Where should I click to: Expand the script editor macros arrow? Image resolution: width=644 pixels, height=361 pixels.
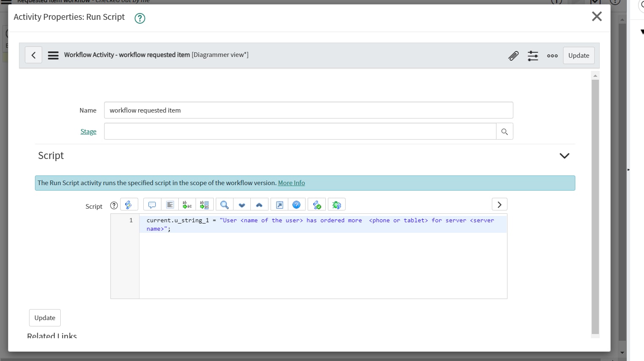[x=499, y=204]
